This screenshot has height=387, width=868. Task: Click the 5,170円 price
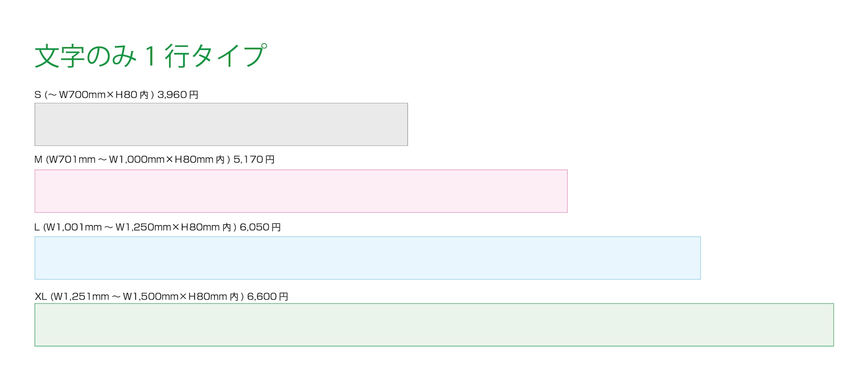(254, 159)
